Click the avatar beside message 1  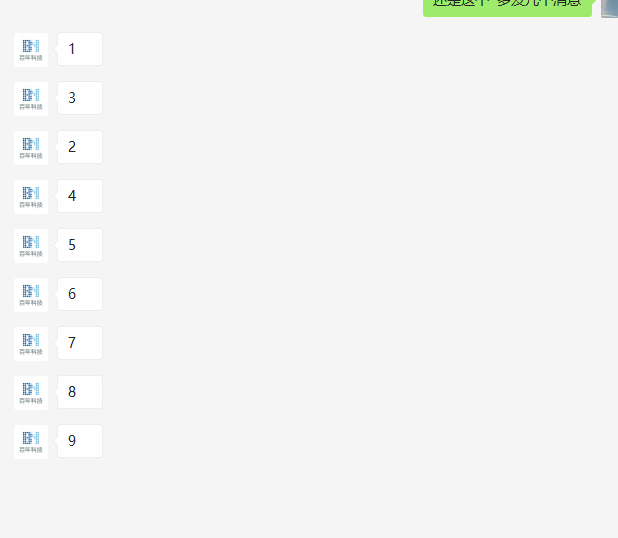[31, 50]
